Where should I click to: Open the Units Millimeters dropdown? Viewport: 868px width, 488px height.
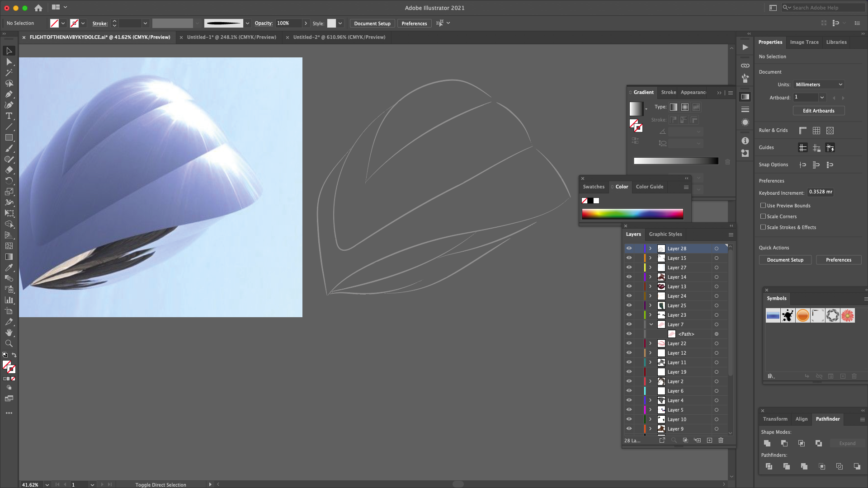[x=819, y=84]
